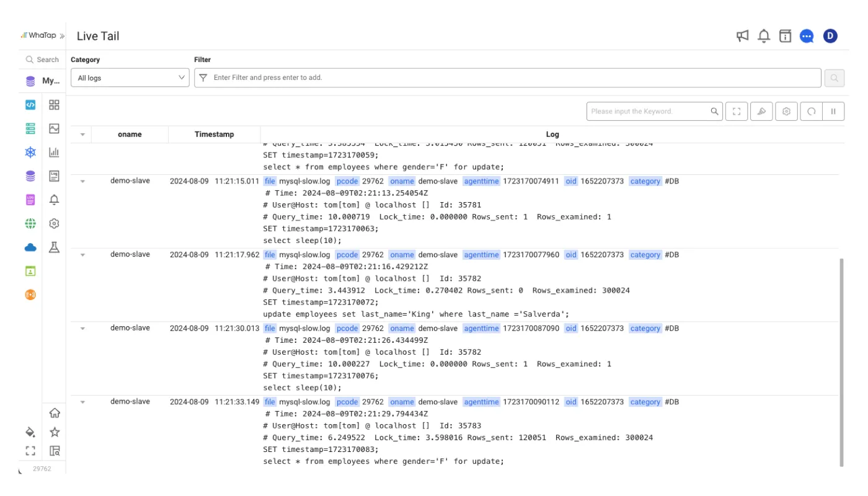The height and width of the screenshot is (496, 868).
Task: Open the purple LOG icon in sidebar
Action: 30,200
